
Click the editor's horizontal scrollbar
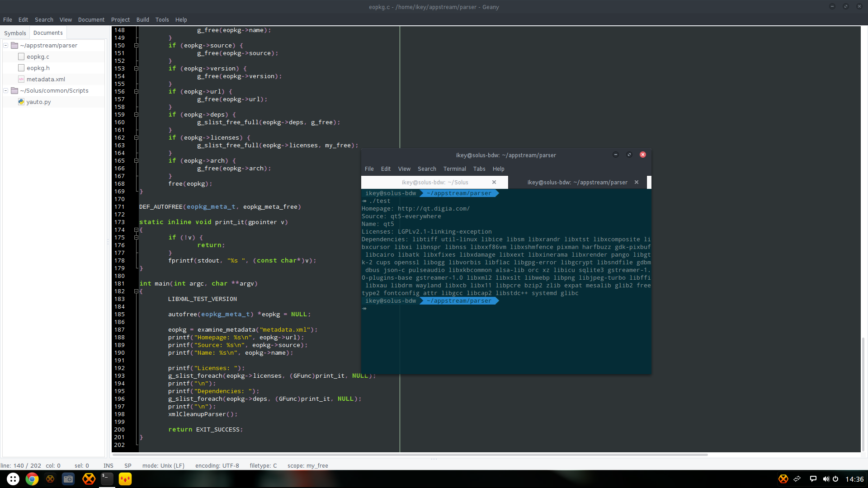(x=410, y=455)
